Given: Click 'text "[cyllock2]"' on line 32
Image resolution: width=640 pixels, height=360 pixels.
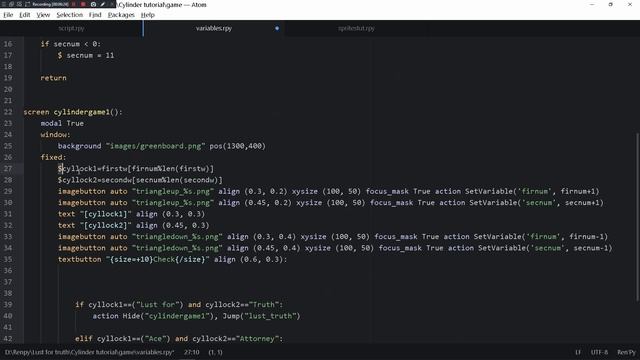Looking at the screenshot, I should coord(95,225).
